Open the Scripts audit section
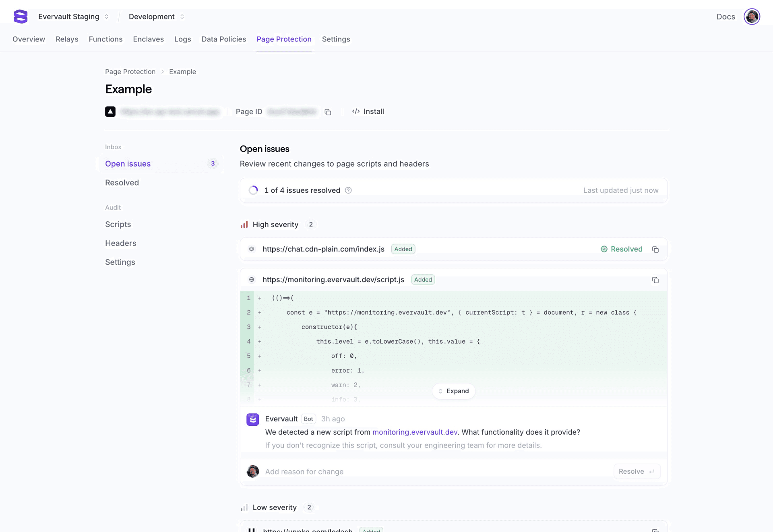The image size is (773, 532). 118,225
